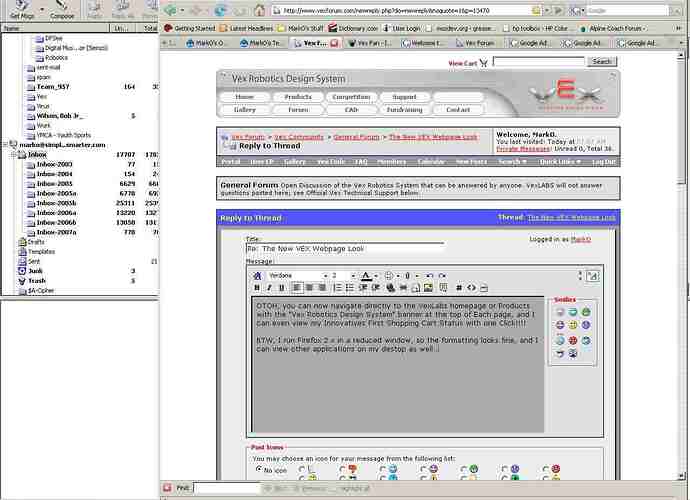The image size is (690, 500).
Task: Open the Competition site menu
Action: click(x=351, y=97)
